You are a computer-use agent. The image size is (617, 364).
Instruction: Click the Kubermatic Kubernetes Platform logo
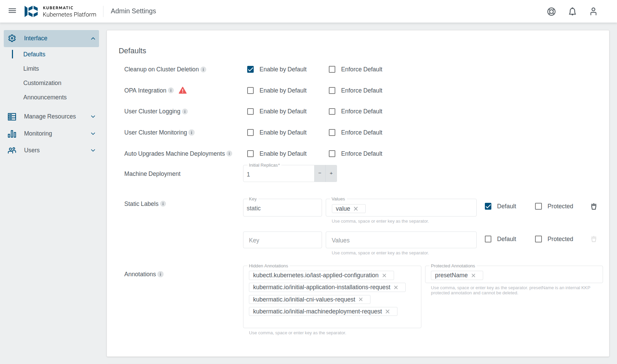click(x=60, y=11)
